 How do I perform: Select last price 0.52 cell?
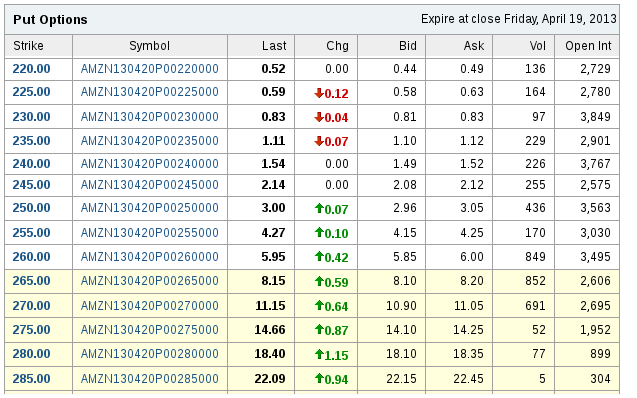[x=273, y=69]
